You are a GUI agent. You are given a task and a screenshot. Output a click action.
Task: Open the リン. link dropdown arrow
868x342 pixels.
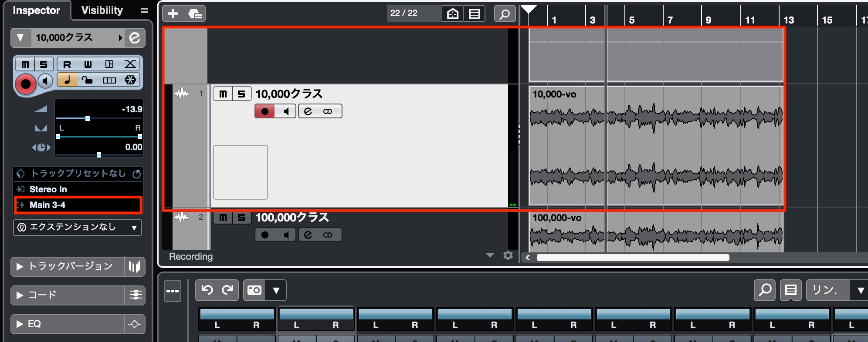pos(860,290)
